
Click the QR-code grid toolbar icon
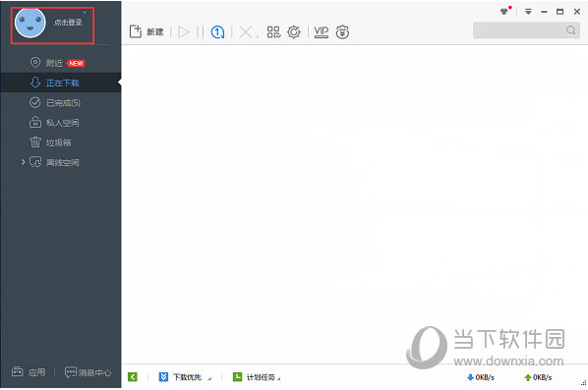(x=273, y=32)
